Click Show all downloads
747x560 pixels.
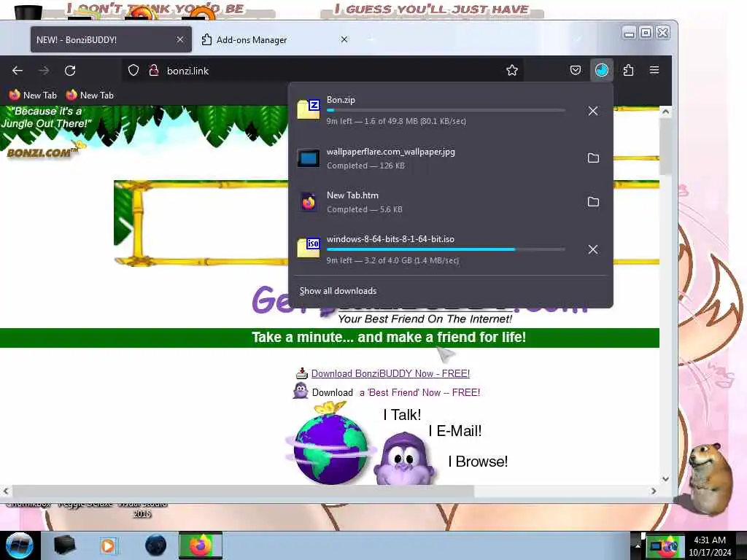(338, 291)
